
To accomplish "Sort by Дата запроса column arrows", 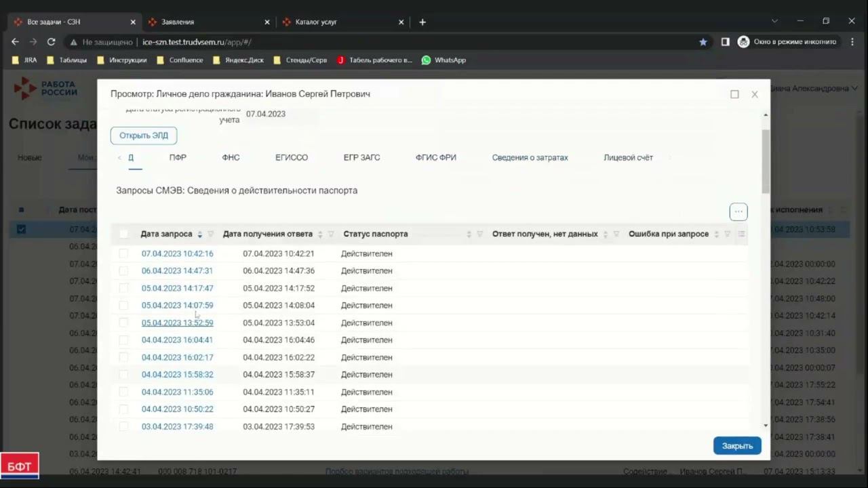I will 199,235.
